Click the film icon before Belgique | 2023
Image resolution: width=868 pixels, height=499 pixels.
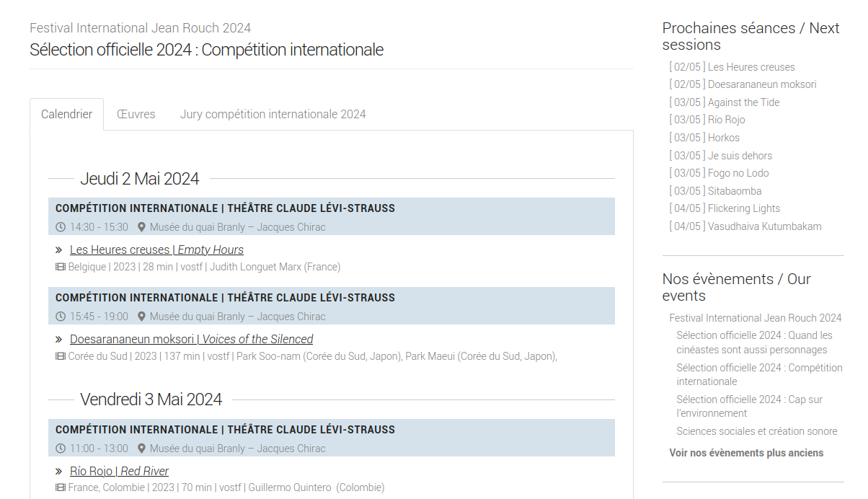pos(61,267)
